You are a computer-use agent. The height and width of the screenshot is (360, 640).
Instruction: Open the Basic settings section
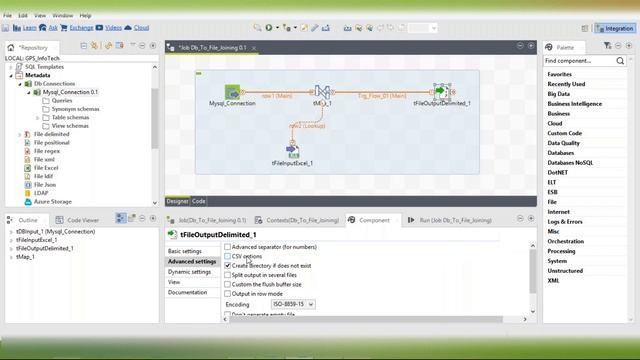tap(185, 251)
